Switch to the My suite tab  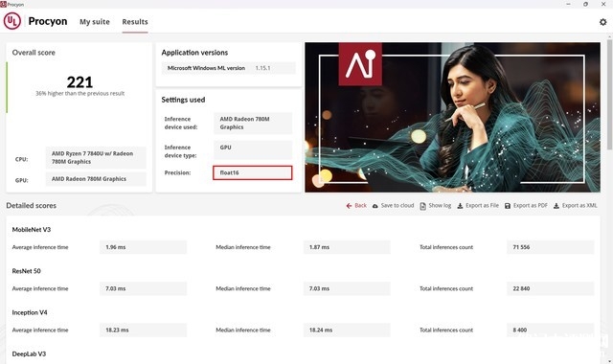pyautogui.click(x=95, y=22)
